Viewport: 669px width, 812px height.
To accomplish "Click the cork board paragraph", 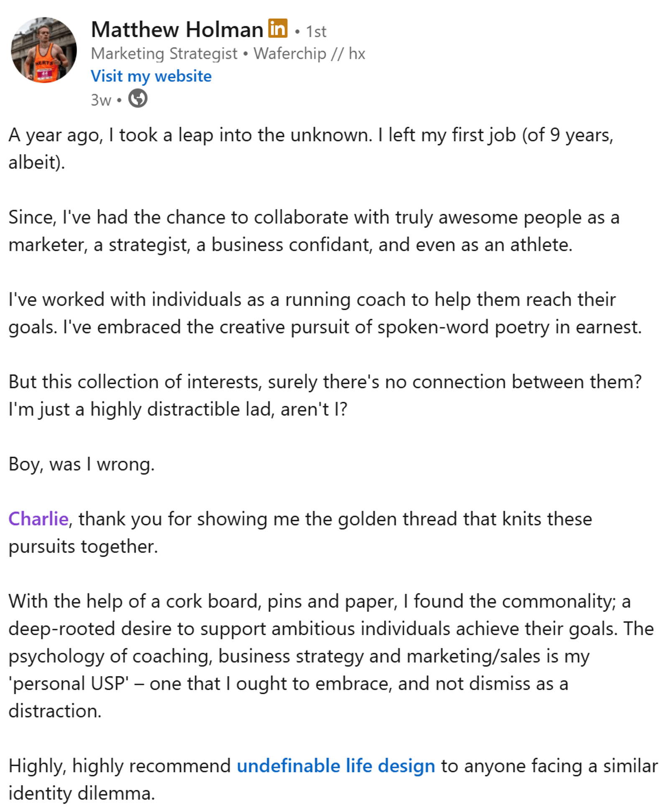I will (x=331, y=656).
